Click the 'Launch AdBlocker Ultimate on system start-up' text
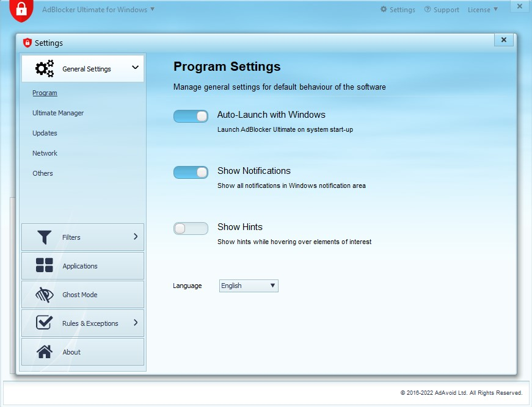 (285, 129)
